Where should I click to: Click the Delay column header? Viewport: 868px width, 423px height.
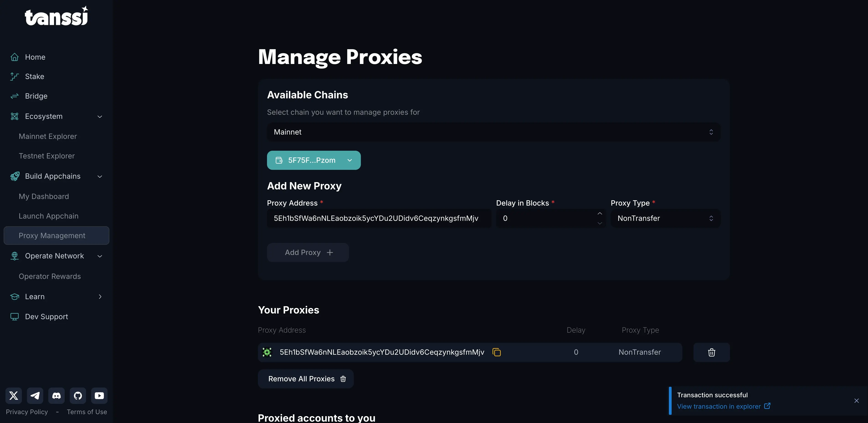coord(576,330)
